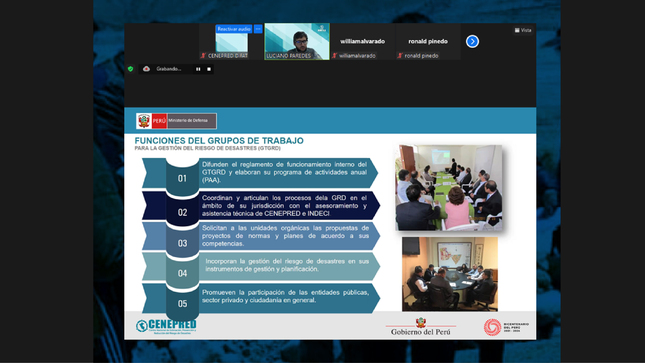Click muted microphone icon of williamalvarado
Image resolution: width=645 pixels, height=363 pixels.
tap(335, 56)
